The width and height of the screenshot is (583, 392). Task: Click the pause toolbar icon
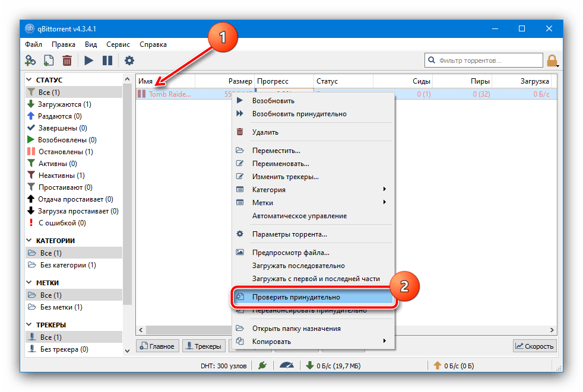[x=107, y=60]
